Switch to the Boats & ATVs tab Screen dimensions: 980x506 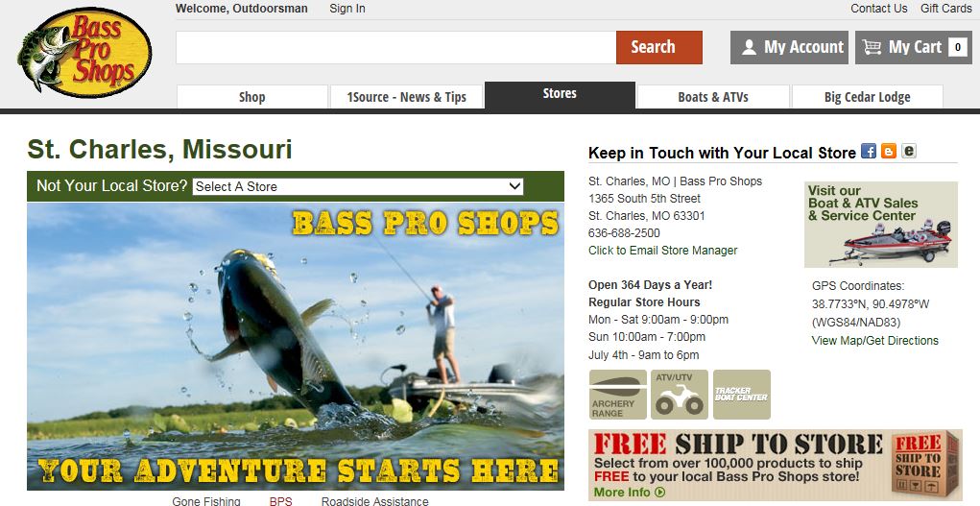click(712, 97)
